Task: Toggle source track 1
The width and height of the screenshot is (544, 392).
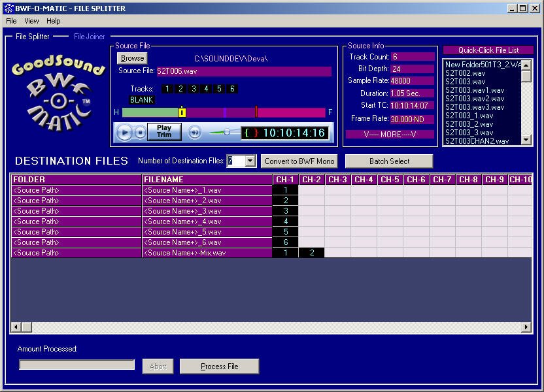Action: click(167, 89)
